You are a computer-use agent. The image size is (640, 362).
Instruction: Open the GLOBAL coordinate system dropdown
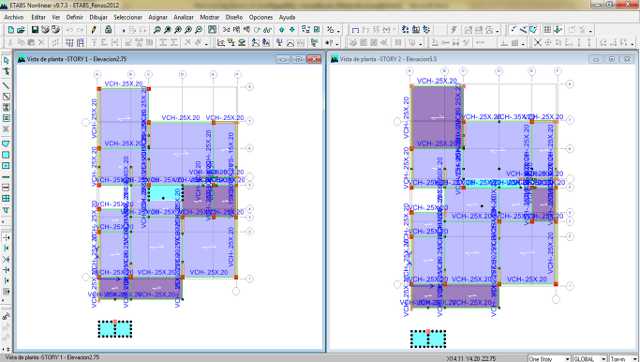click(589, 359)
